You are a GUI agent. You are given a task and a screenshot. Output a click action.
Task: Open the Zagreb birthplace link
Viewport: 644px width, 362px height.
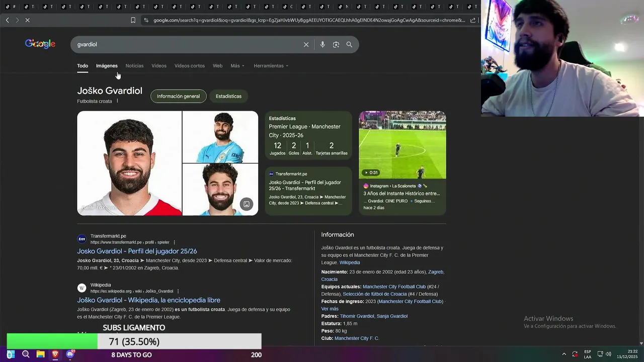[436, 272]
